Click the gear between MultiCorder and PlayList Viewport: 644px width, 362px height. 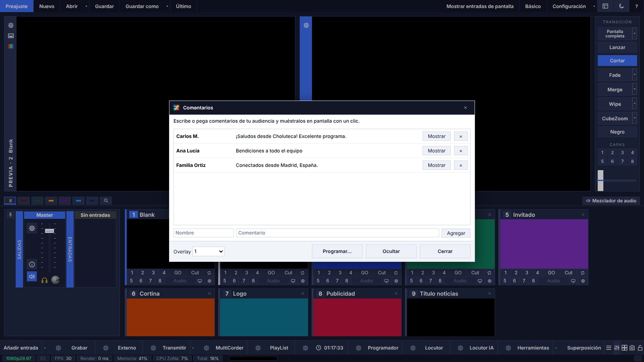pyautogui.click(x=258, y=348)
